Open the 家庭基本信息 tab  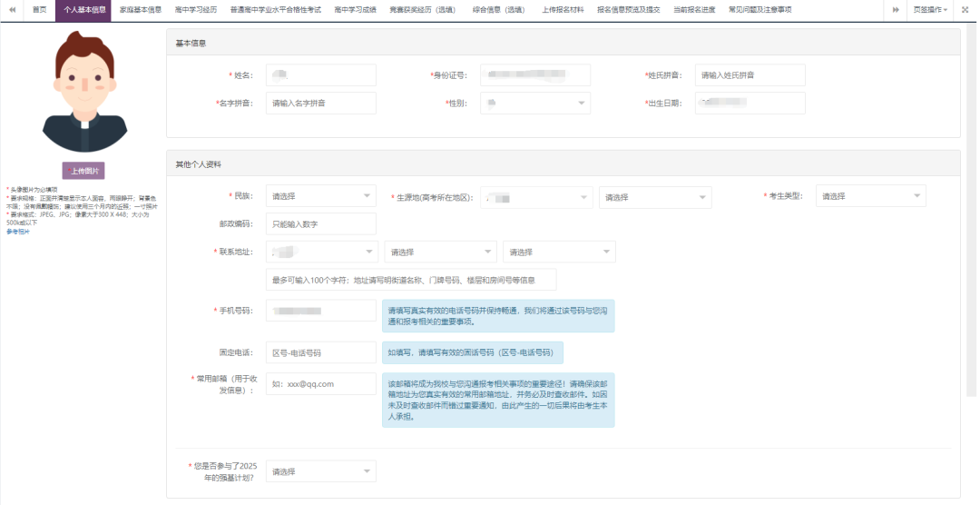click(x=141, y=10)
